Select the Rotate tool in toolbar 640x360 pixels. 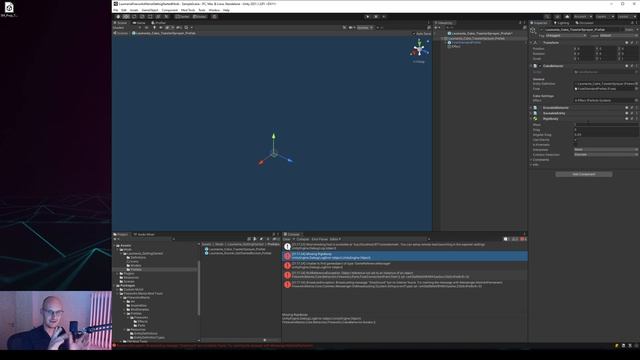134,17
